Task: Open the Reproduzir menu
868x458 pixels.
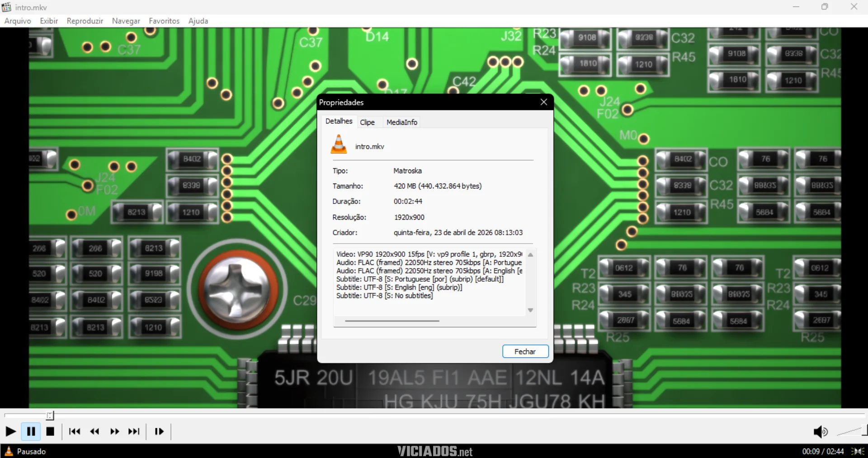Action: pyautogui.click(x=85, y=21)
